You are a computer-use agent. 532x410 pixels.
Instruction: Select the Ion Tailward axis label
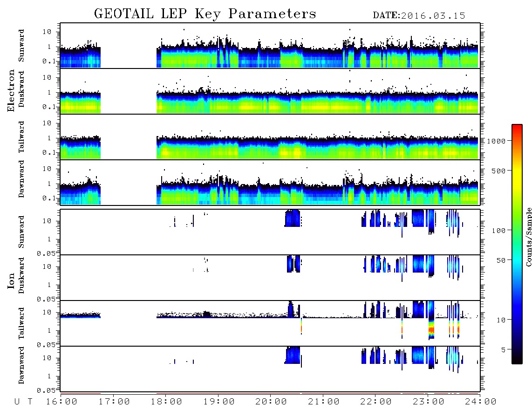pyautogui.click(x=21, y=323)
